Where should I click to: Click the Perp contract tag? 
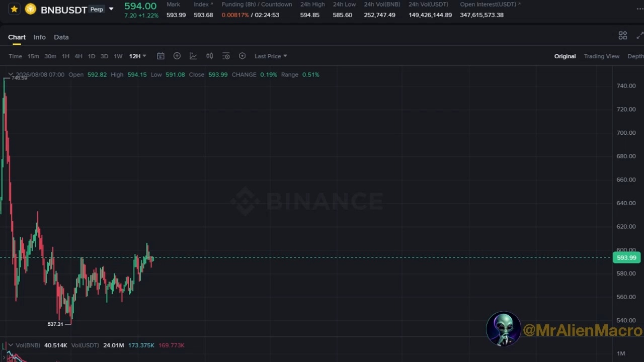tap(97, 10)
